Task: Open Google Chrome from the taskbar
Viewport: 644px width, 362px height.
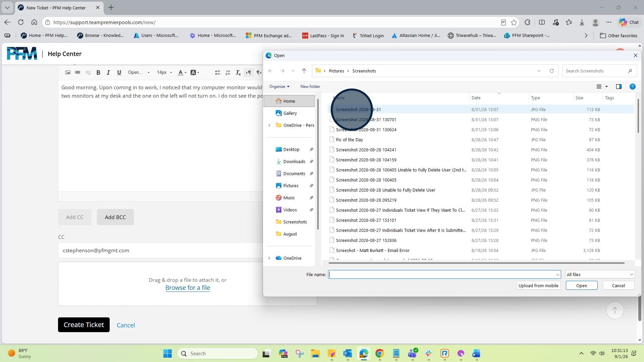Action: tap(379, 353)
